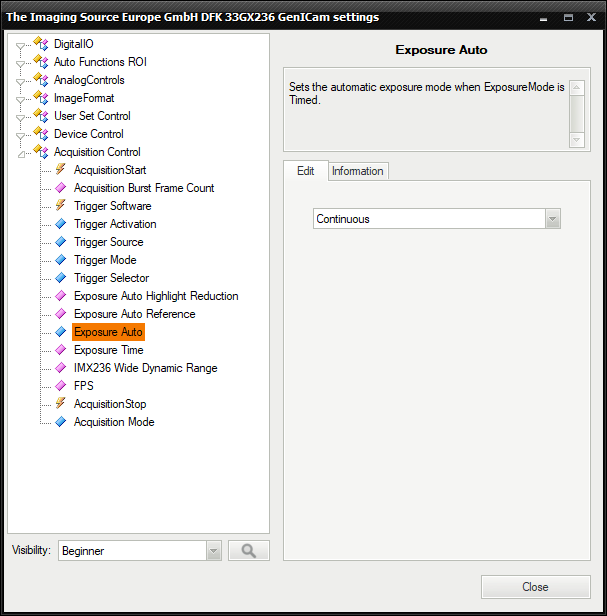Expand the AnalogControls tree node
607x616 pixels.
[x=20, y=82]
